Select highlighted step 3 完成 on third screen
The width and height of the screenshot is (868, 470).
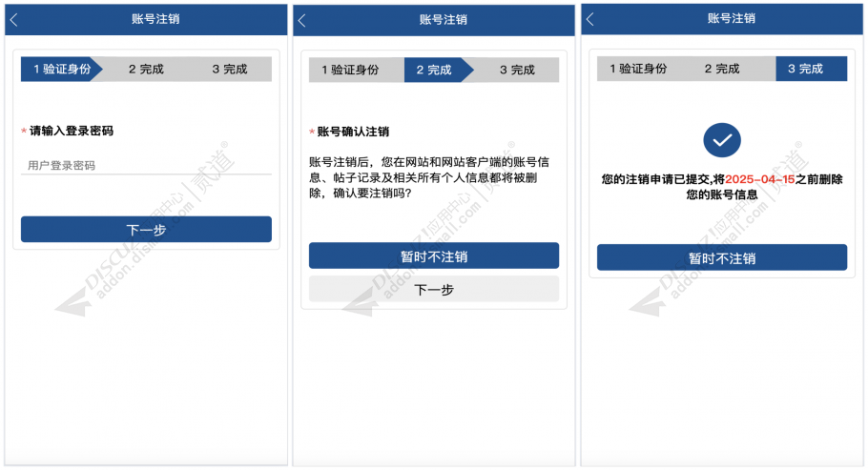pyautogui.click(x=812, y=69)
